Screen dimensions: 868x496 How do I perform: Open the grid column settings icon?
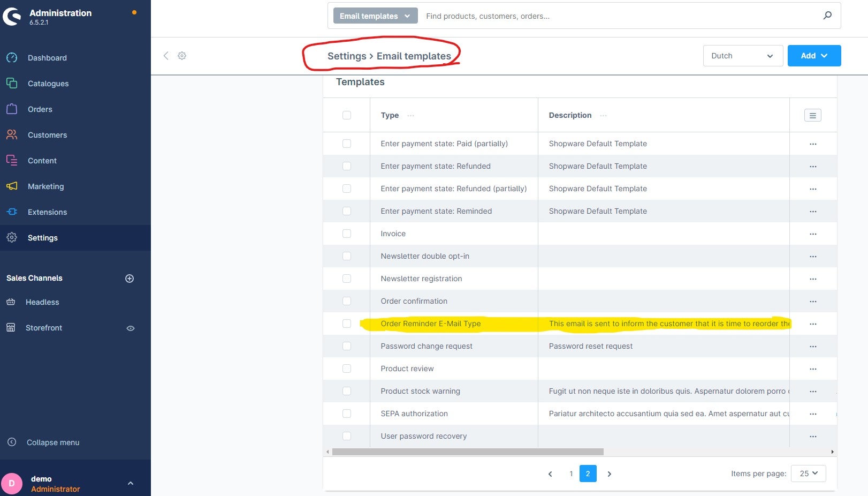click(x=812, y=115)
